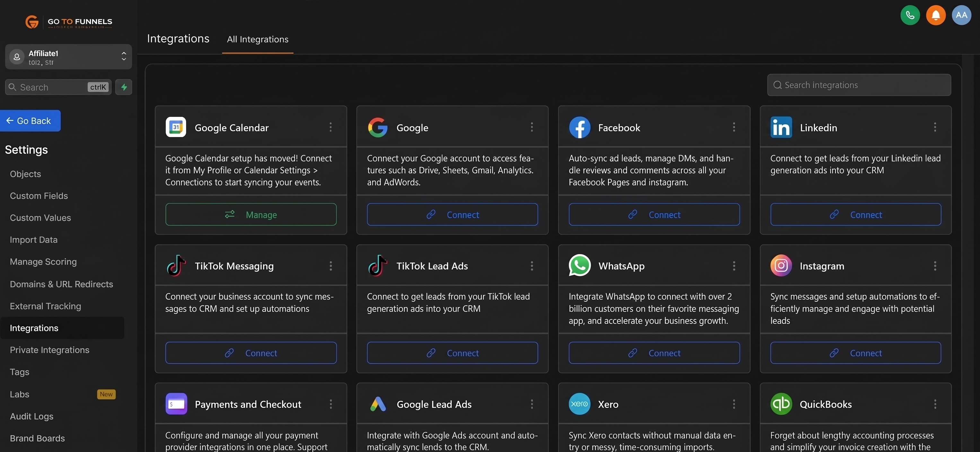Screen dimensions: 980x452
Task: Open Manage Scoring settings
Action: coord(43,262)
